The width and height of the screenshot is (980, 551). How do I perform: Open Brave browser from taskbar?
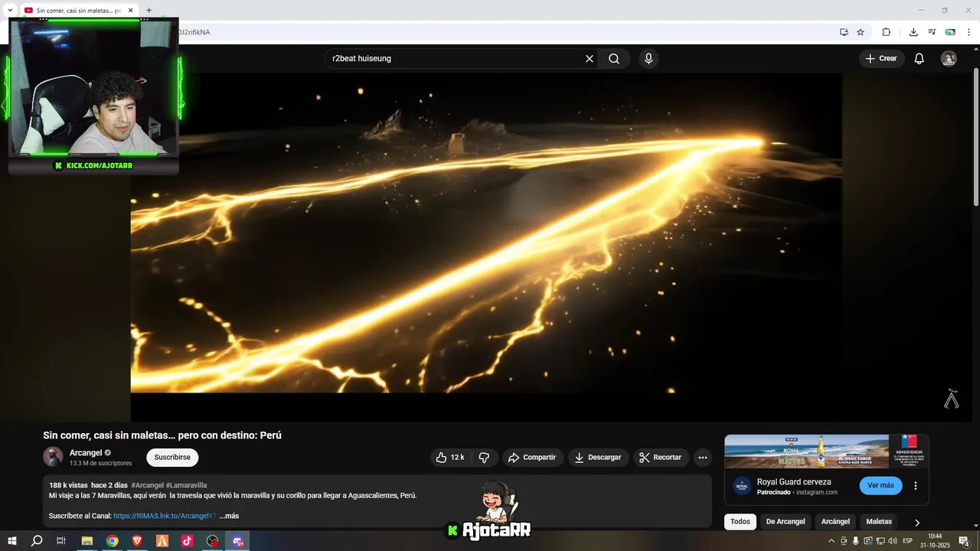pos(137,541)
